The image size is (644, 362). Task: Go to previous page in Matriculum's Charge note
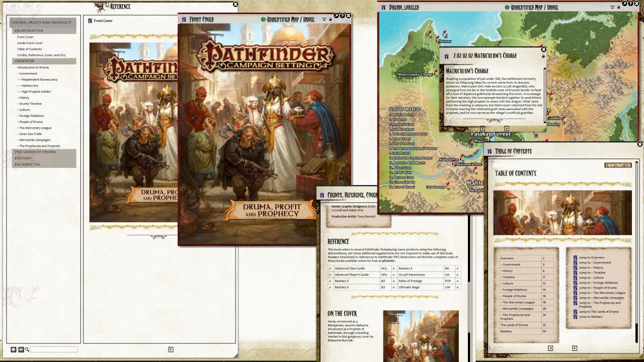point(482,128)
